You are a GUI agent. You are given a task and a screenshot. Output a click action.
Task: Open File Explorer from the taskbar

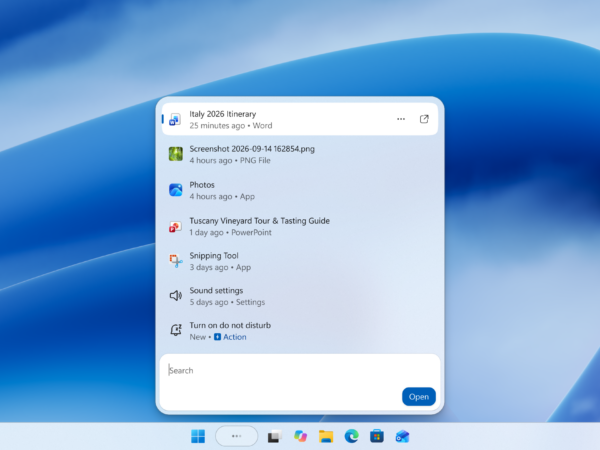point(326,436)
